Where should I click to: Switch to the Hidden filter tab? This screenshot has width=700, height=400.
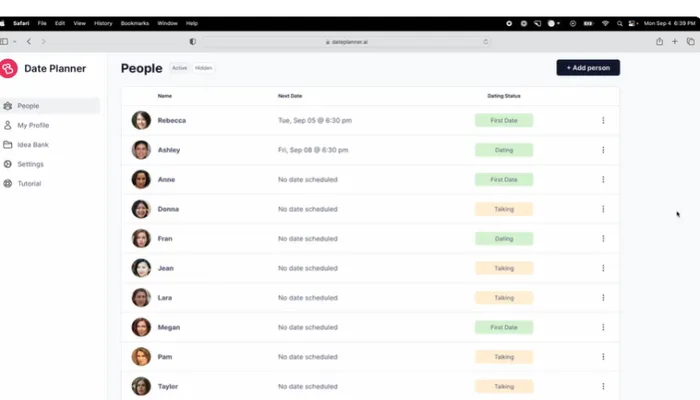click(x=203, y=68)
